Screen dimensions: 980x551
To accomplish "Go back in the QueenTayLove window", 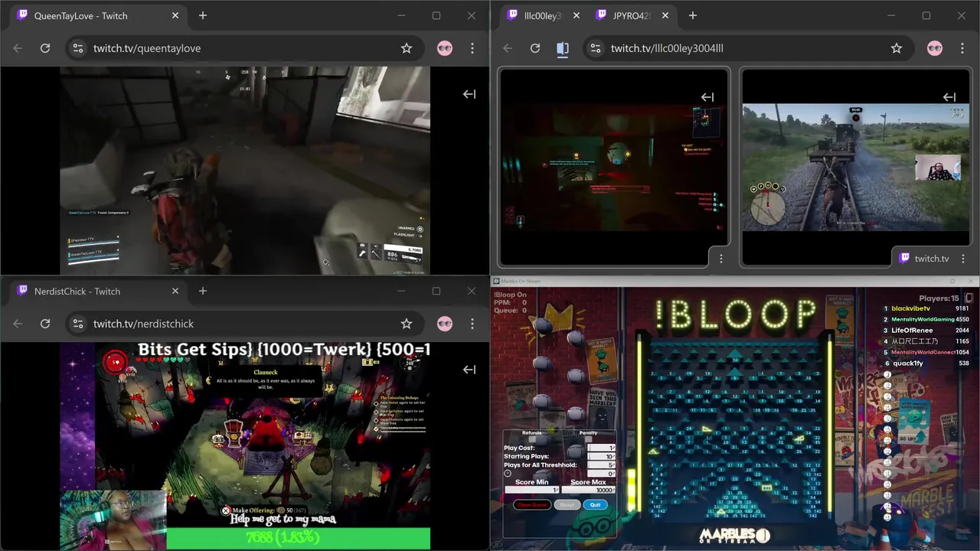I will 18,48.
